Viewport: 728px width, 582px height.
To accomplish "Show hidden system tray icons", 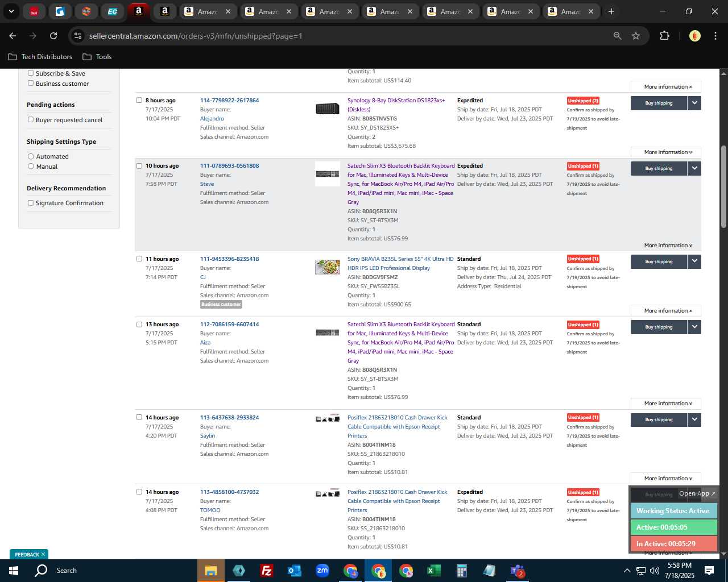I will [x=627, y=571].
